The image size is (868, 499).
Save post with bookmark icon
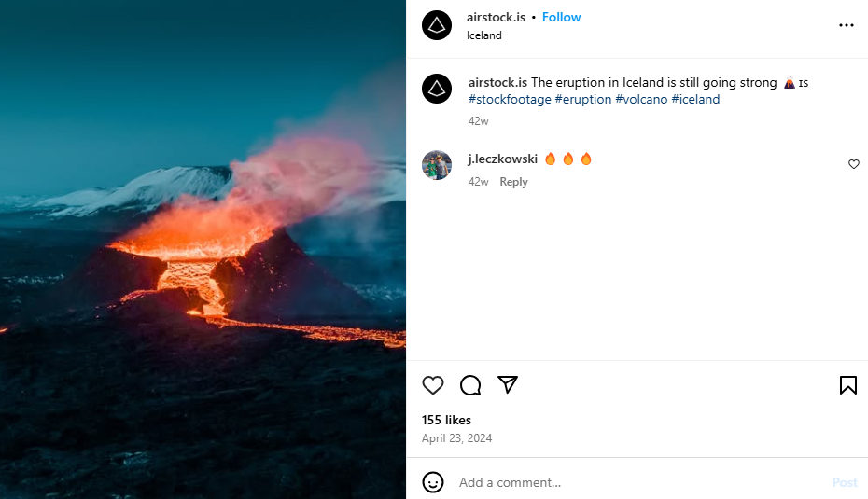point(847,385)
